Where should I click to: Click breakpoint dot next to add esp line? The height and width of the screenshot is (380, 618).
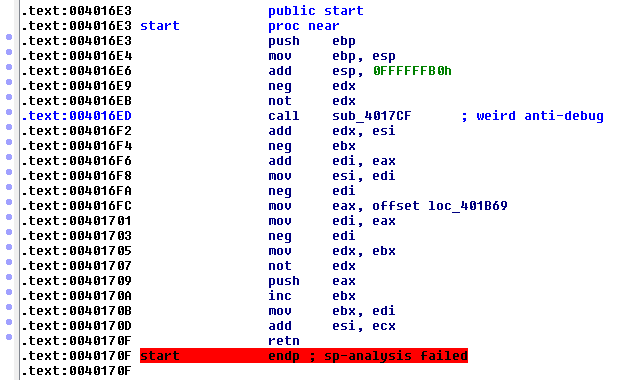[9, 67]
